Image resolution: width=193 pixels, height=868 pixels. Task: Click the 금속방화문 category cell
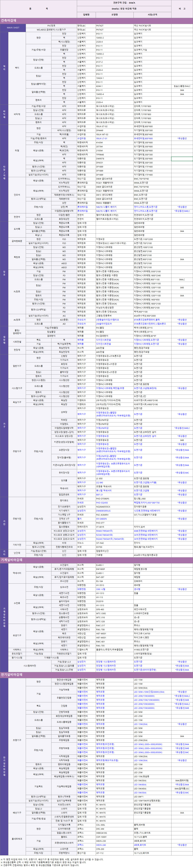tap(17, 241)
